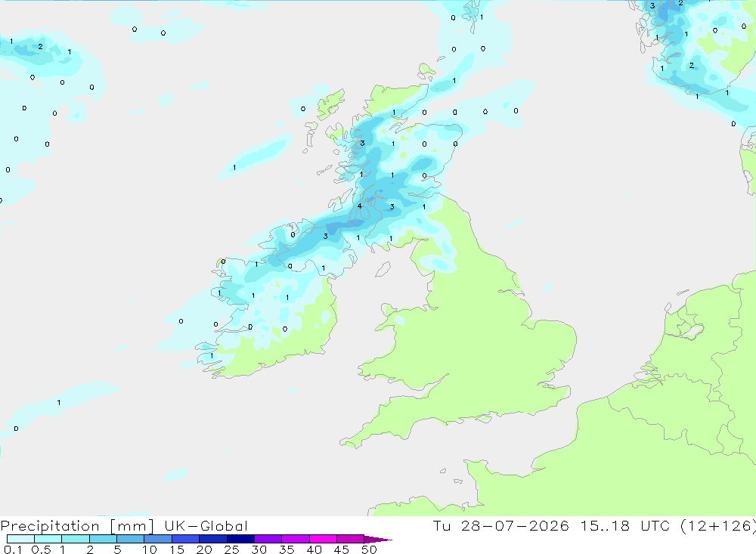Click the '40' legend label
The image size is (756, 554).
(x=314, y=549)
